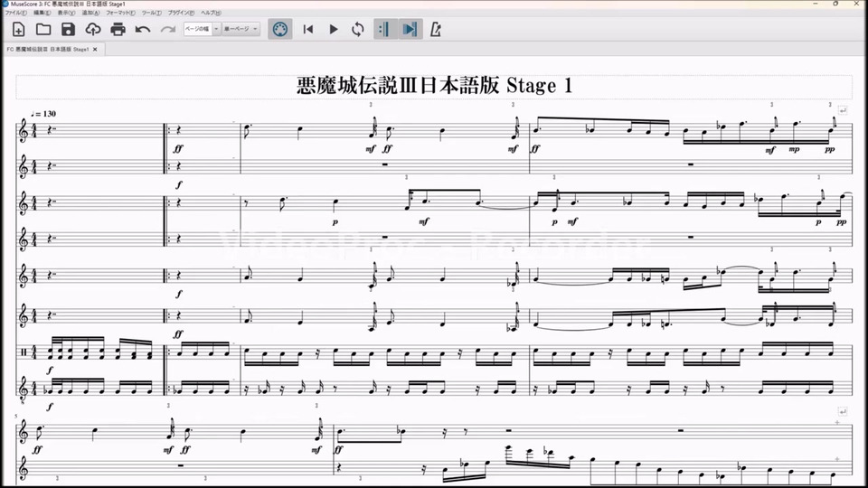This screenshot has width=868, height=488.
Task: Open the プラグイン (Plugins) menu
Action: tap(181, 13)
